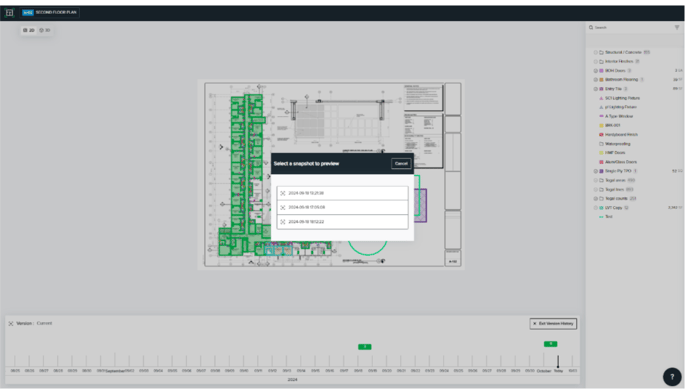The image size is (688, 389).
Task: Toggle visibility circle for BOH Doors
Action: (x=595, y=71)
